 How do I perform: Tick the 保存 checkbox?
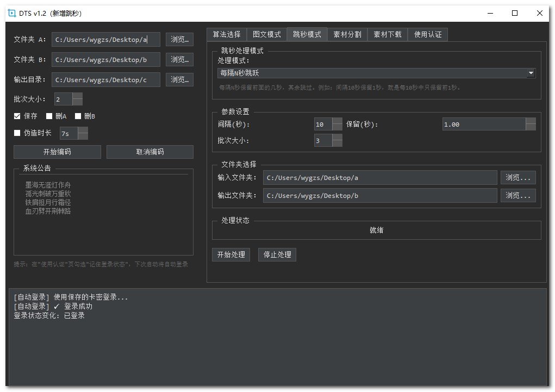coord(17,116)
